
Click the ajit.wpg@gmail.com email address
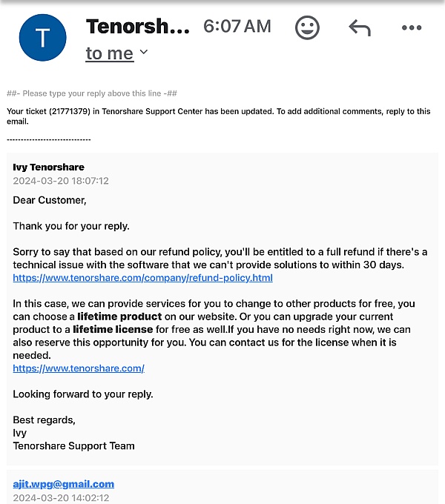(x=64, y=484)
